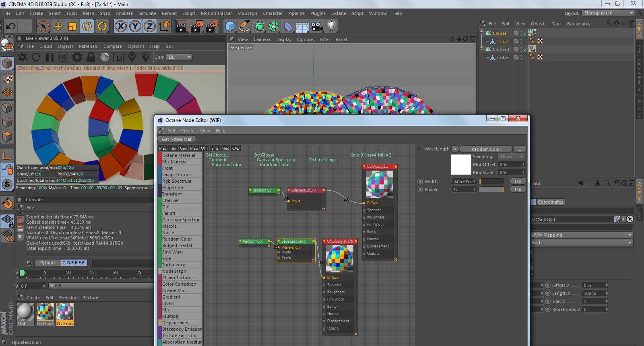
Task: Select the Mat material thumbnail
Action: pos(25,314)
